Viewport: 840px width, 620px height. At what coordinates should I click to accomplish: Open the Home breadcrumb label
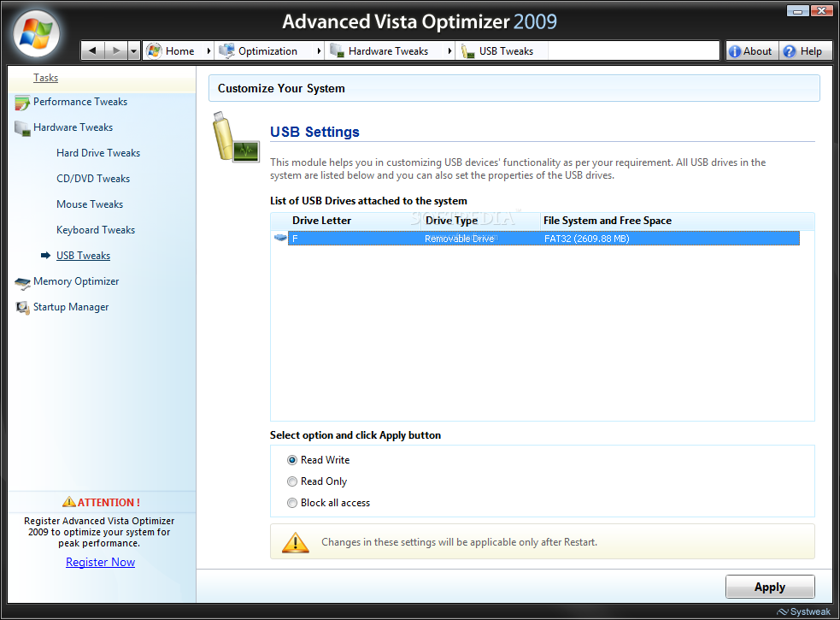point(180,51)
